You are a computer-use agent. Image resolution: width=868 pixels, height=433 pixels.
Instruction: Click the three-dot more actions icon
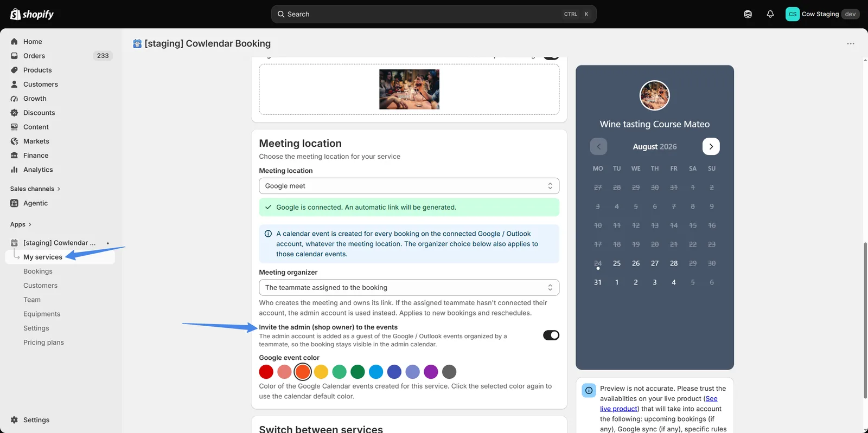point(850,43)
